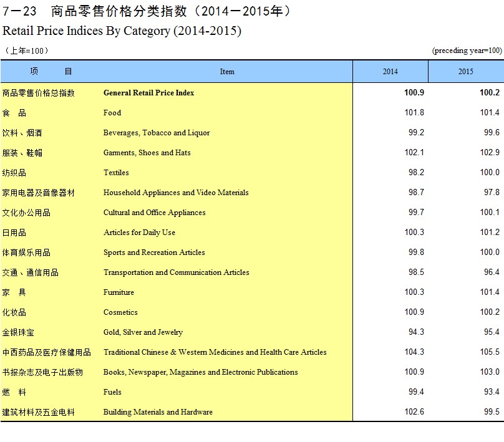Click the Food row label

[x=112, y=113]
